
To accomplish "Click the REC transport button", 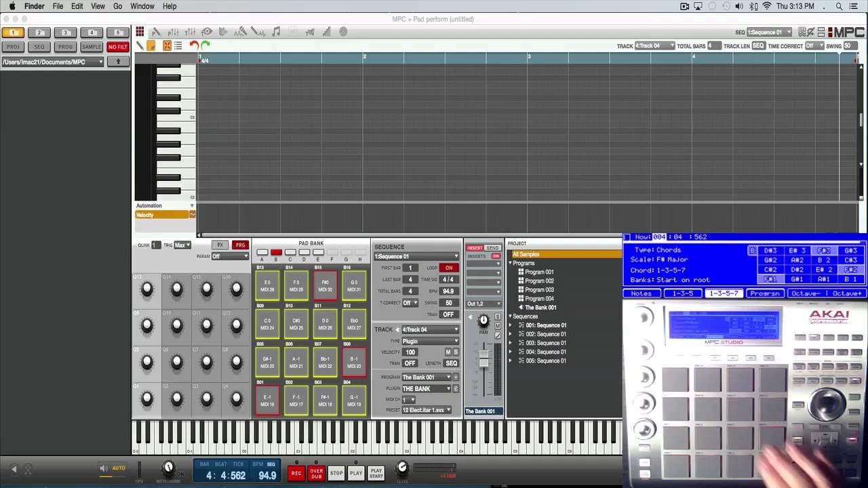I will pos(296,473).
